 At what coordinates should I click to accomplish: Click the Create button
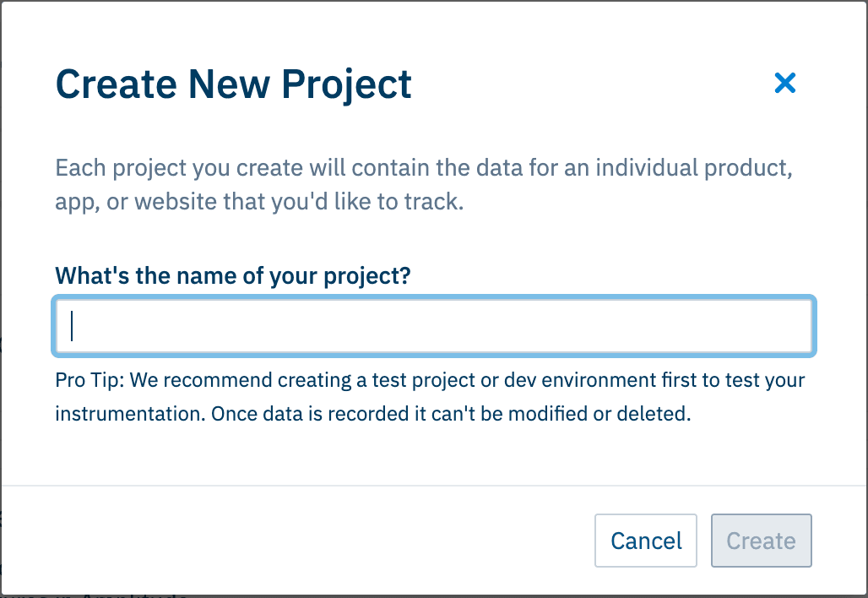(x=761, y=541)
